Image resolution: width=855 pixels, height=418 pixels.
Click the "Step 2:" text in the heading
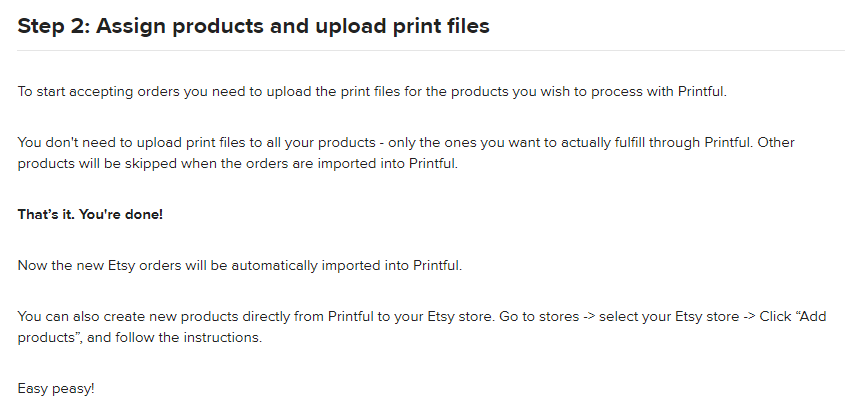click(x=54, y=26)
